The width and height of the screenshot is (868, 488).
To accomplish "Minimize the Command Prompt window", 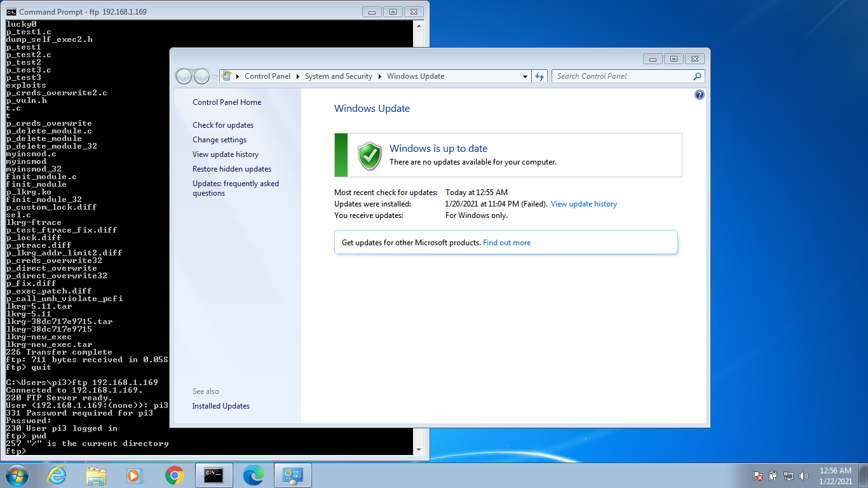I will coord(372,11).
